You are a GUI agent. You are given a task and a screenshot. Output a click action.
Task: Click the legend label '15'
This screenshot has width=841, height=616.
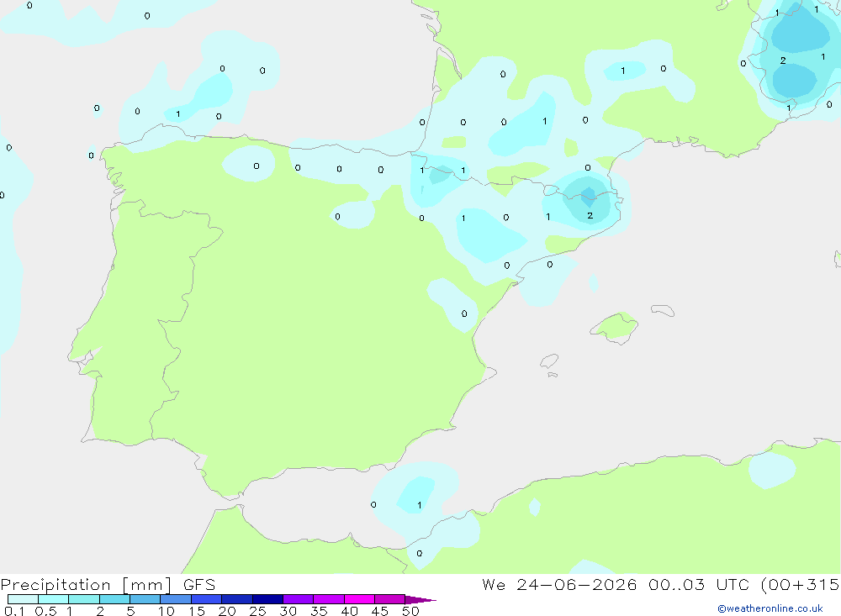tap(196, 611)
